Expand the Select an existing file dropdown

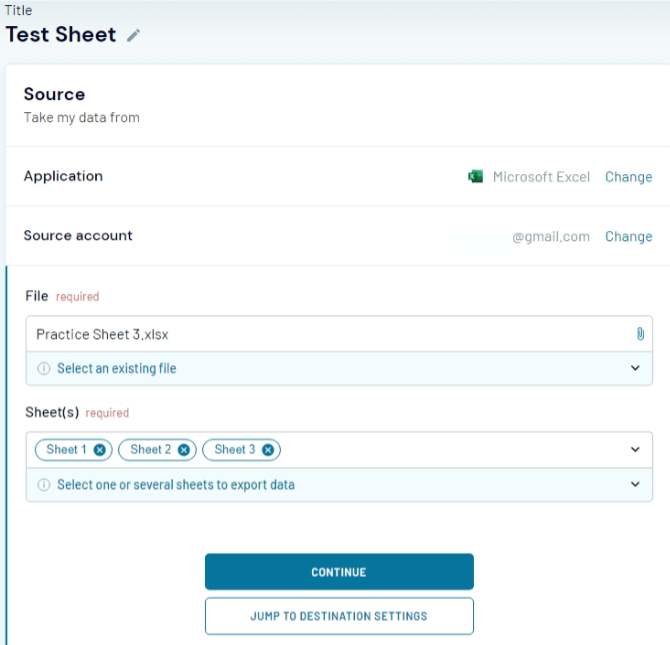click(x=635, y=368)
